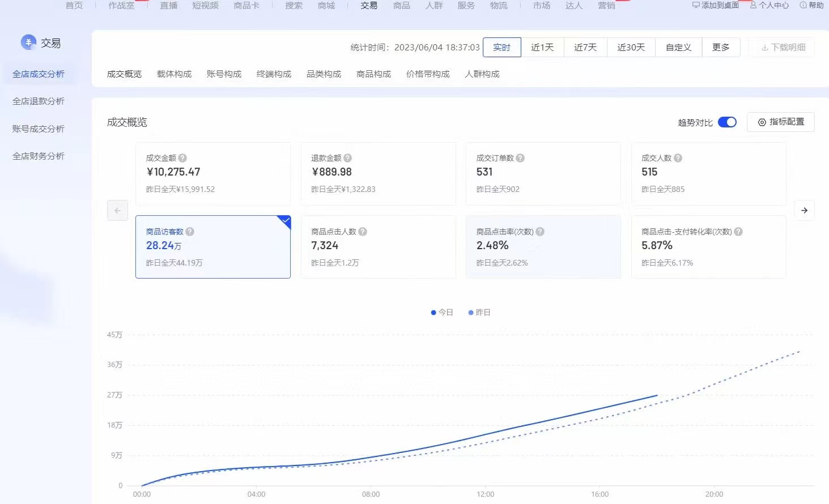
Task: Select the 近7天 time range button
Action: pos(585,48)
